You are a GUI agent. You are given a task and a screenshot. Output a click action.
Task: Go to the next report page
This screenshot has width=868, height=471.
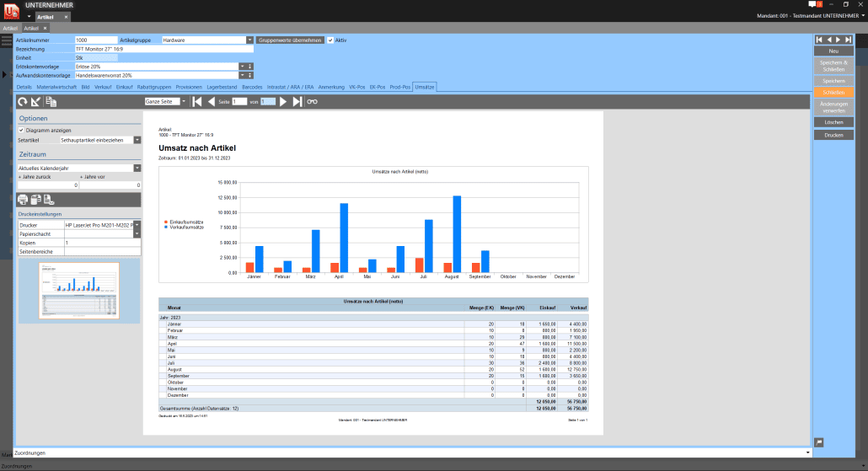click(283, 102)
